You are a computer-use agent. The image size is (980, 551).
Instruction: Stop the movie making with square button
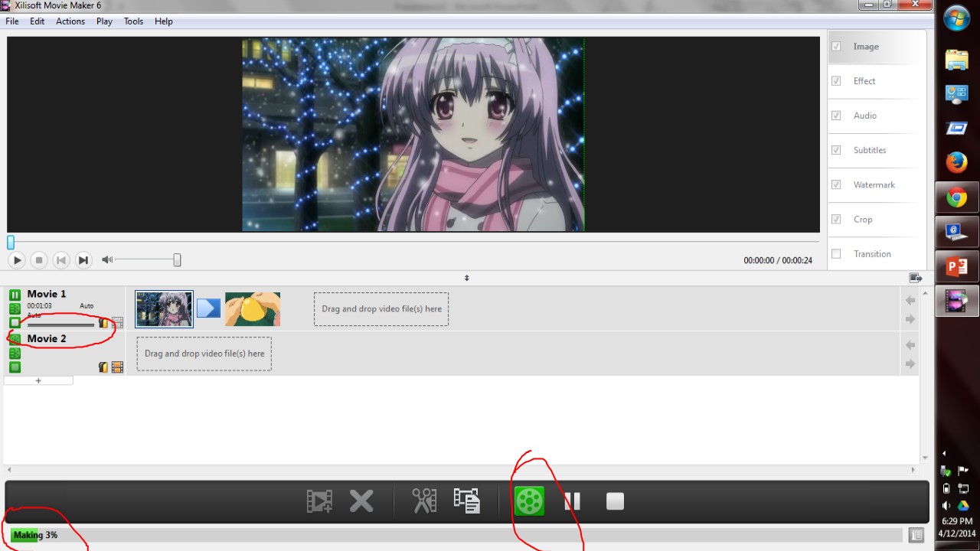coord(615,501)
